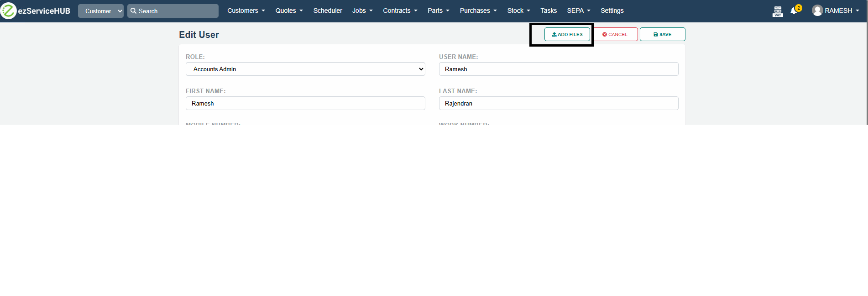Expand the Customers menu

pyautogui.click(x=246, y=11)
